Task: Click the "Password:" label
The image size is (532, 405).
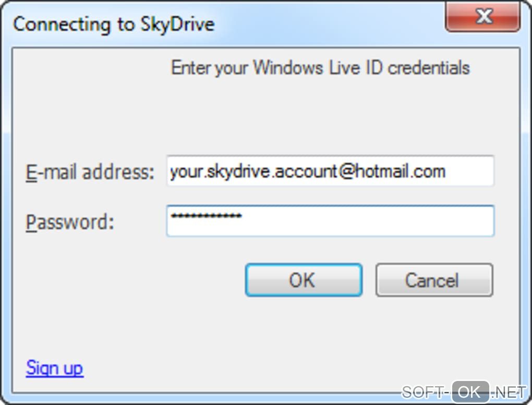Action: point(69,222)
